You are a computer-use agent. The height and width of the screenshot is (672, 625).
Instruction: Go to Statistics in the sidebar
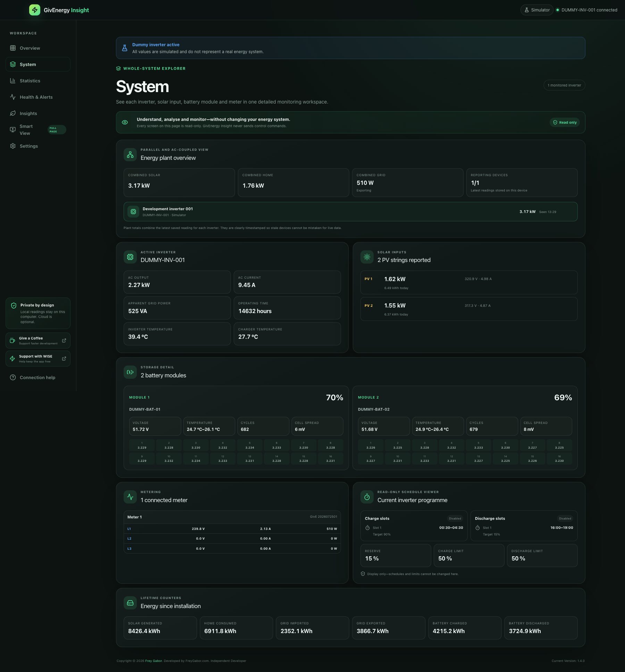38,81
